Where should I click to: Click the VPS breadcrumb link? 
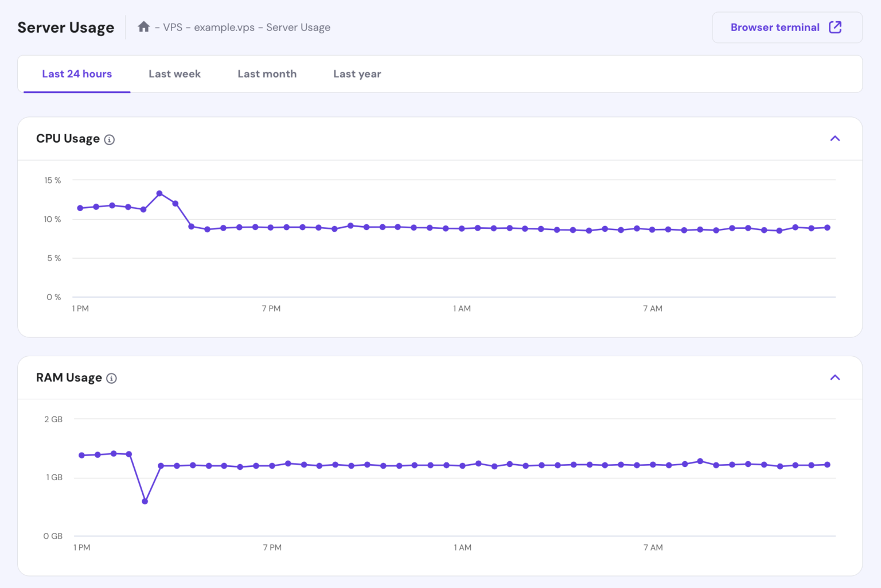click(173, 27)
